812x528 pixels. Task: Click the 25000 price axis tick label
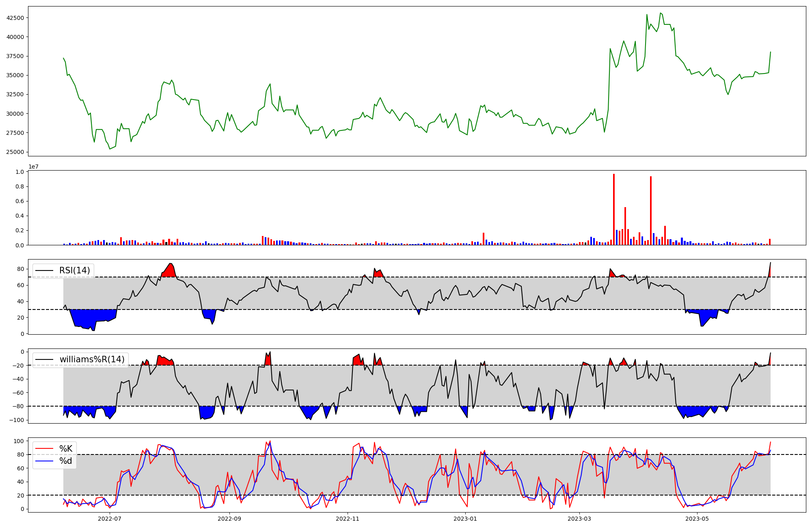pyautogui.click(x=15, y=152)
